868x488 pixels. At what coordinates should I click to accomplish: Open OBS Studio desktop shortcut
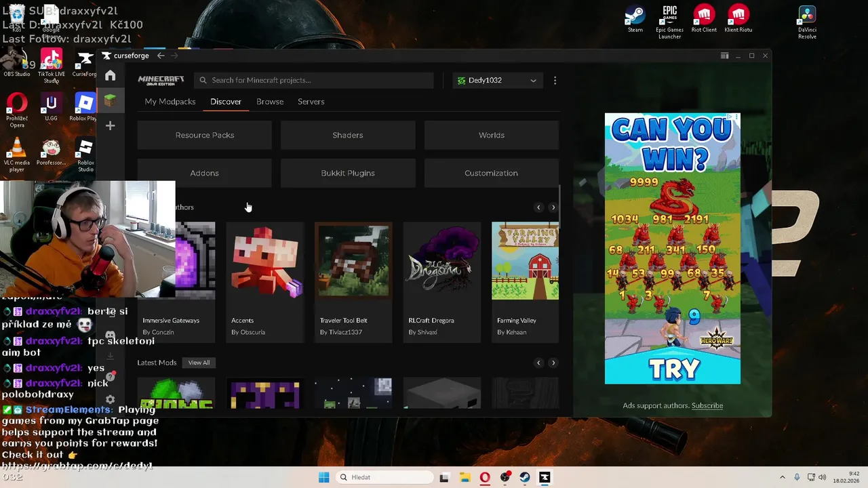(17, 64)
